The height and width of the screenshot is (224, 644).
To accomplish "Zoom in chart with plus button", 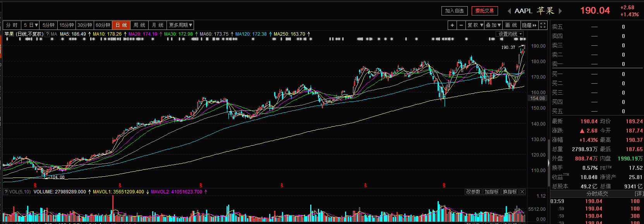I will pyautogui.click(x=452, y=25).
